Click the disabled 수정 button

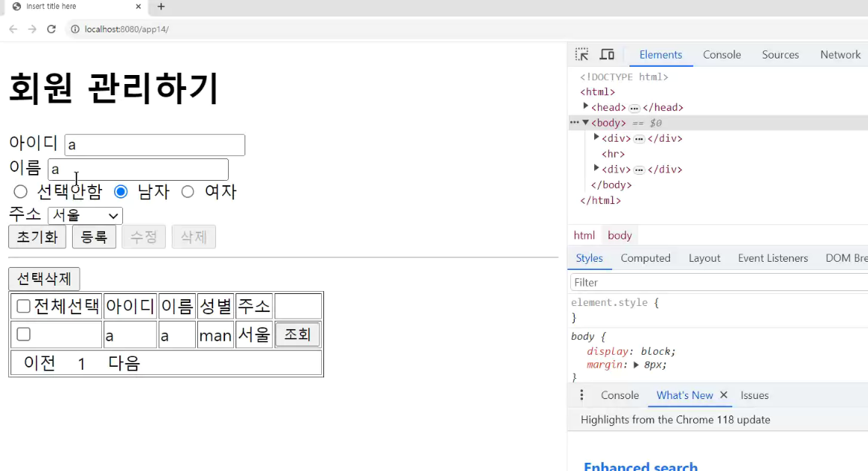[144, 237]
